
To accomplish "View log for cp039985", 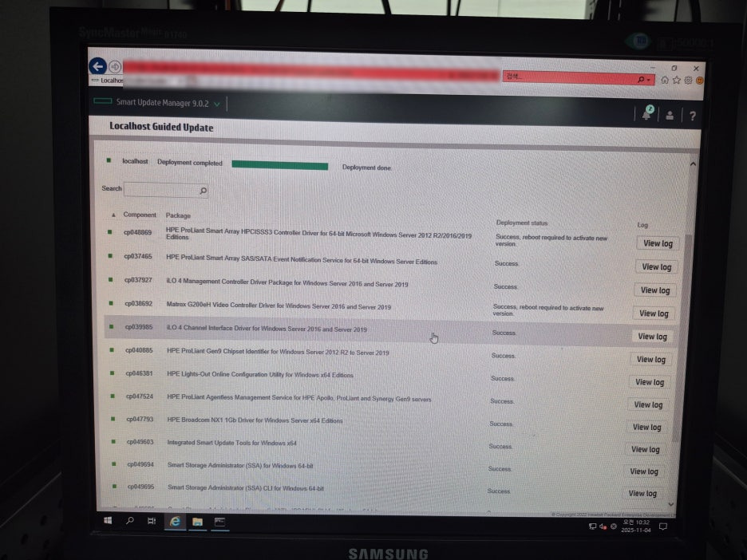I will coord(652,337).
